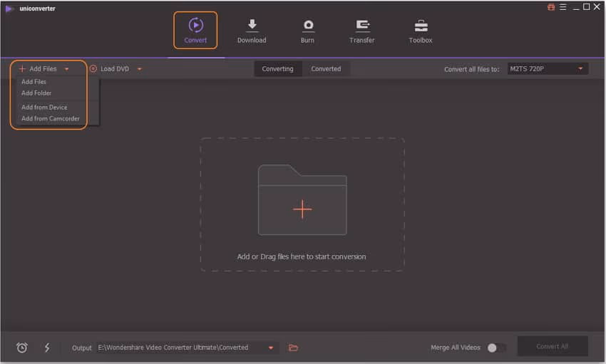This screenshot has height=364, width=606.
Task: Open the output folder icon
Action: 293,348
